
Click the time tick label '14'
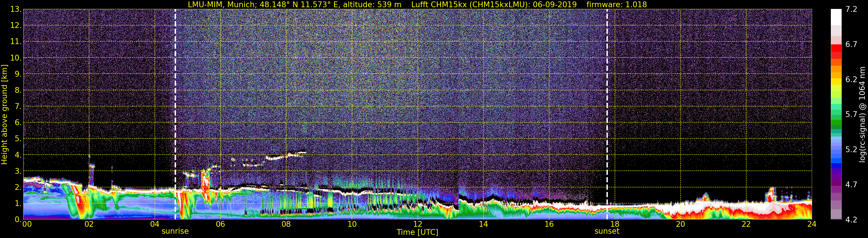click(483, 224)
